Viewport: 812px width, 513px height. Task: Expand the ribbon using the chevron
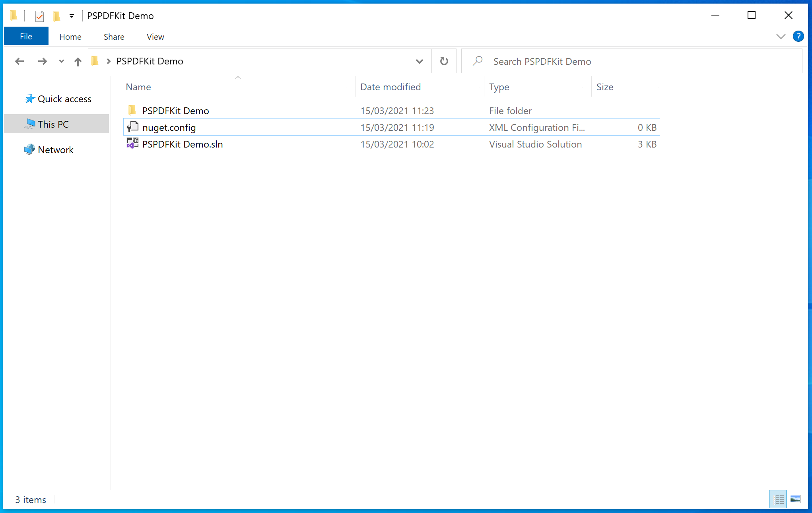(x=781, y=37)
